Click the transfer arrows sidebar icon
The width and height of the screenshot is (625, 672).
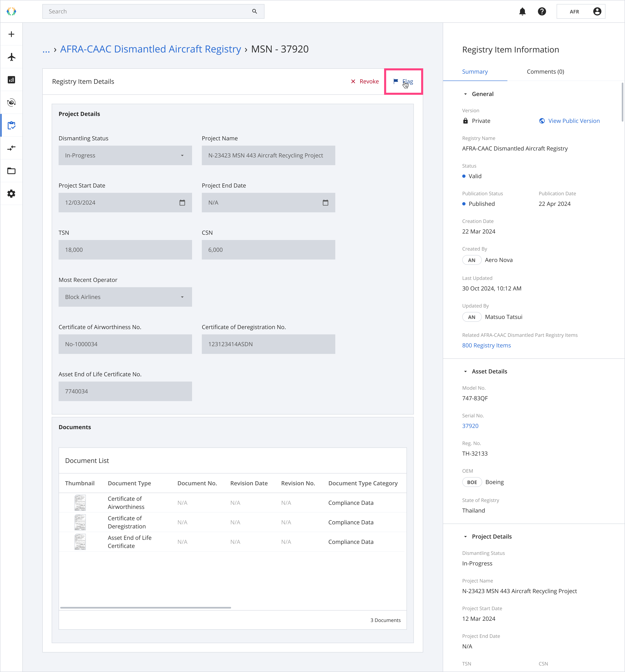click(x=12, y=148)
